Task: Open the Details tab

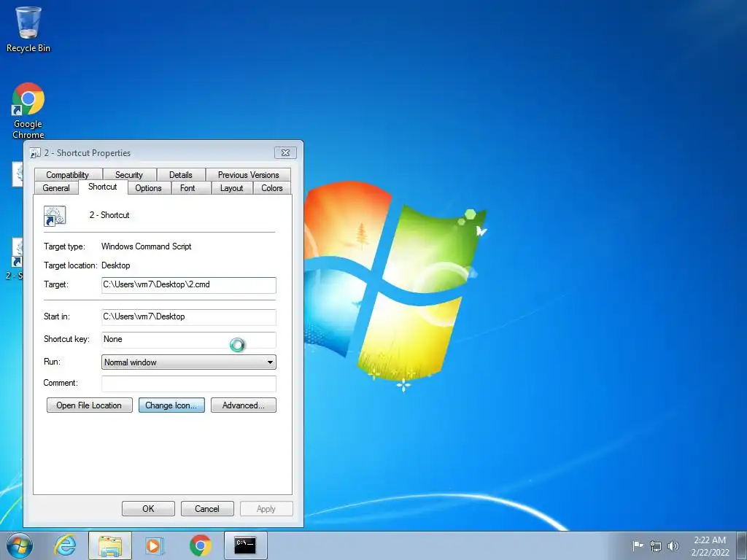Action: [x=181, y=175]
